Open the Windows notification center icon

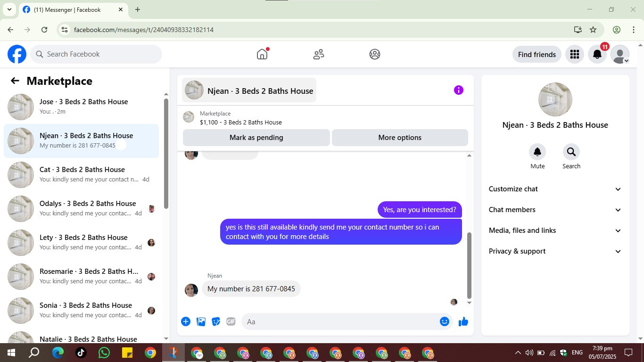click(x=628, y=353)
